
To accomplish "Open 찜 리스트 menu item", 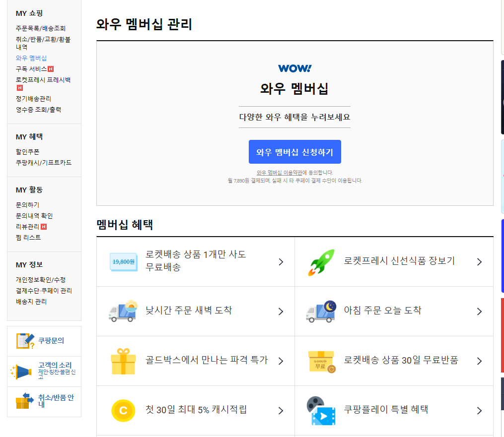I will [28, 238].
